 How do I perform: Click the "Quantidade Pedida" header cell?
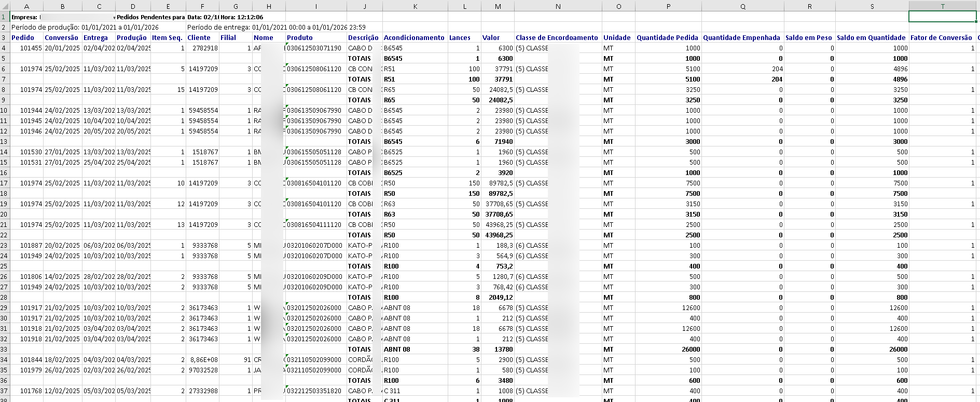[668, 37]
